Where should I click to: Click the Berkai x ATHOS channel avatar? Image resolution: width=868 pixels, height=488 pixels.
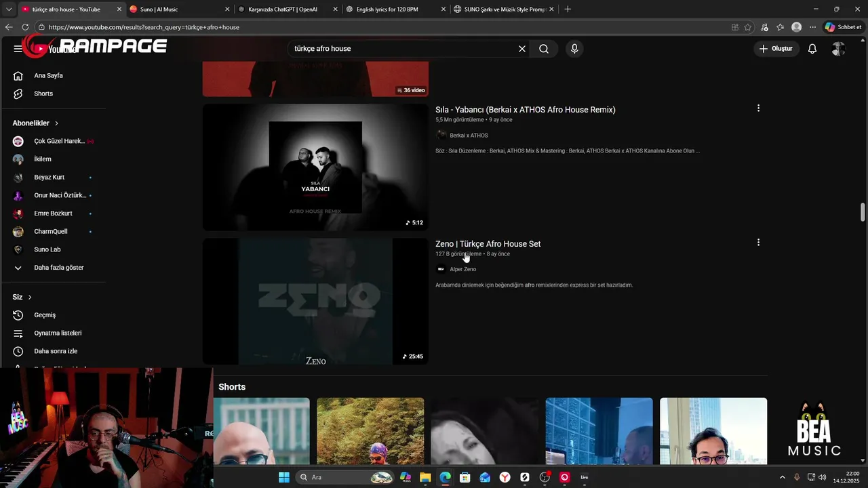[x=441, y=136]
